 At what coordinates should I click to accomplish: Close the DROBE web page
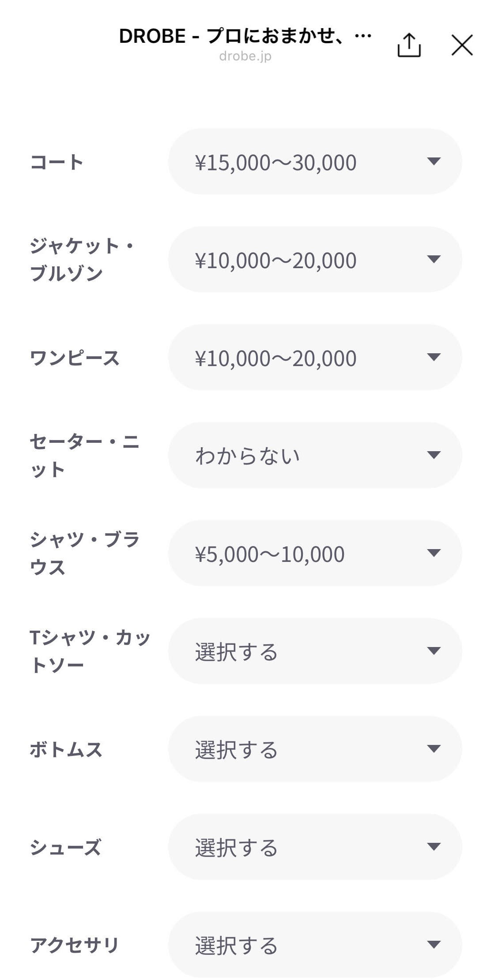click(462, 45)
